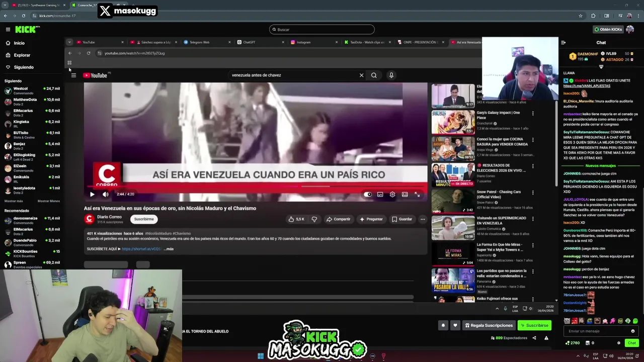Open the chat shop icon beside 0
Viewport: 644px width, 362px height.
[587, 343]
